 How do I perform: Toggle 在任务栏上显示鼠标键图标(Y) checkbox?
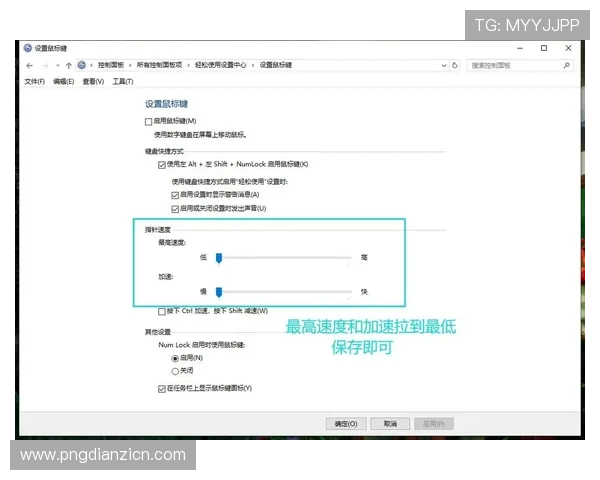[x=161, y=389]
